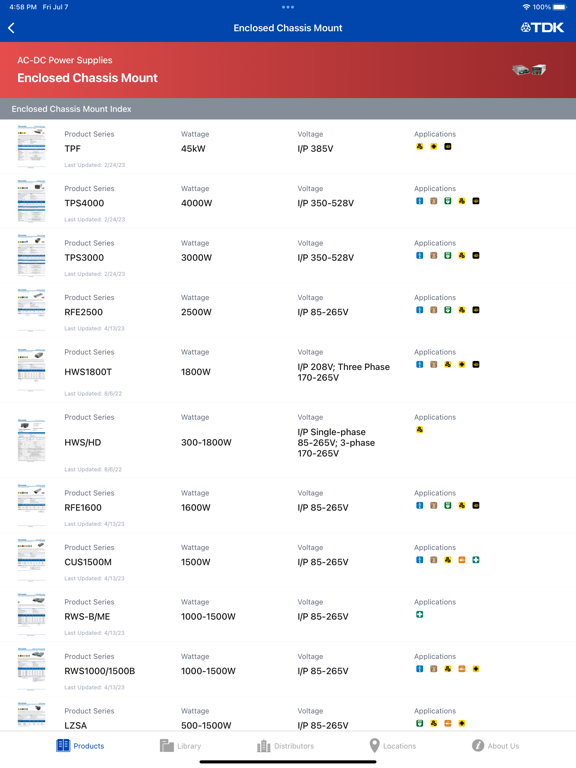This screenshot has width=576, height=768.
Task: Click black application icon in HWS1800T row
Action: pyautogui.click(x=476, y=364)
